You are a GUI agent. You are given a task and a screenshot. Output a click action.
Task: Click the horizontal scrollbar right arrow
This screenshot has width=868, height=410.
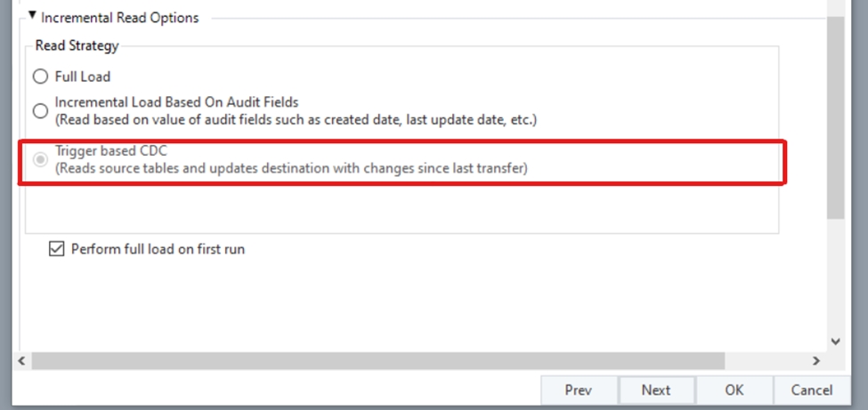pyautogui.click(x=815, y=361)
